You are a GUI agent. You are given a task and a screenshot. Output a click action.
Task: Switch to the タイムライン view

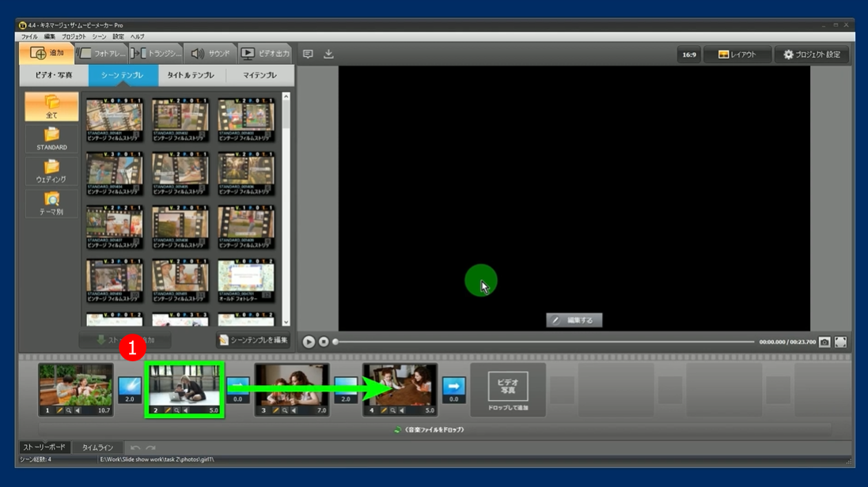click(97, 447)
